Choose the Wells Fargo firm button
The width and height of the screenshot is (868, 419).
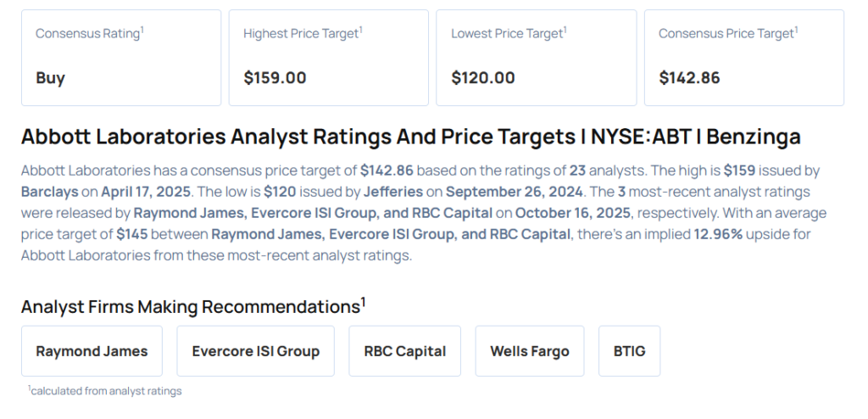529,351
